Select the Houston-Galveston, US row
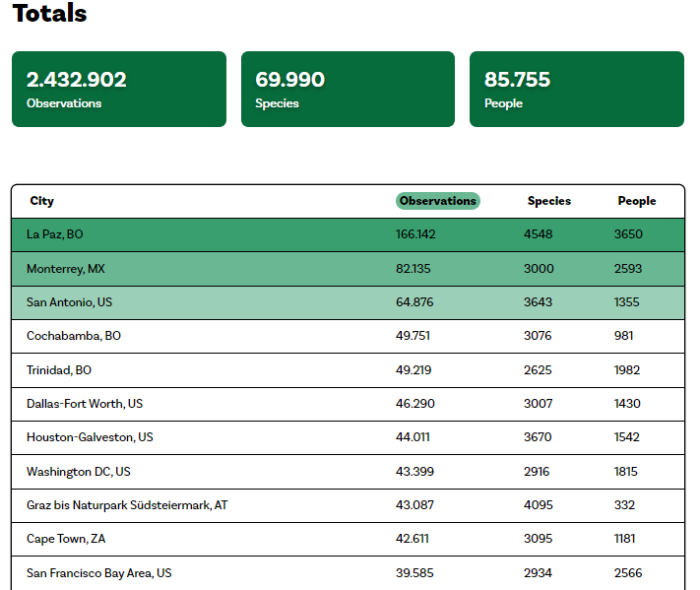Screen dimensions: 700x590 pyautogui.click(x=91, y=437)
